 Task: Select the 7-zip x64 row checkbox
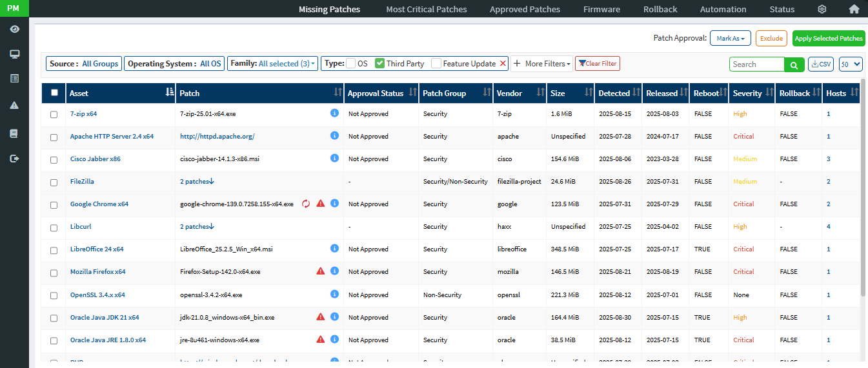(54, 114)
